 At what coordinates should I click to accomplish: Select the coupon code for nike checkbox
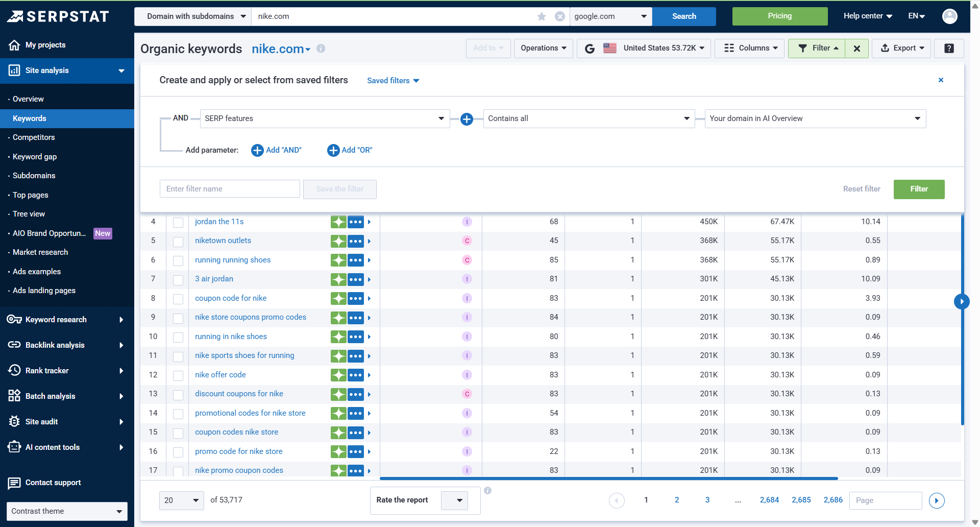178,299
